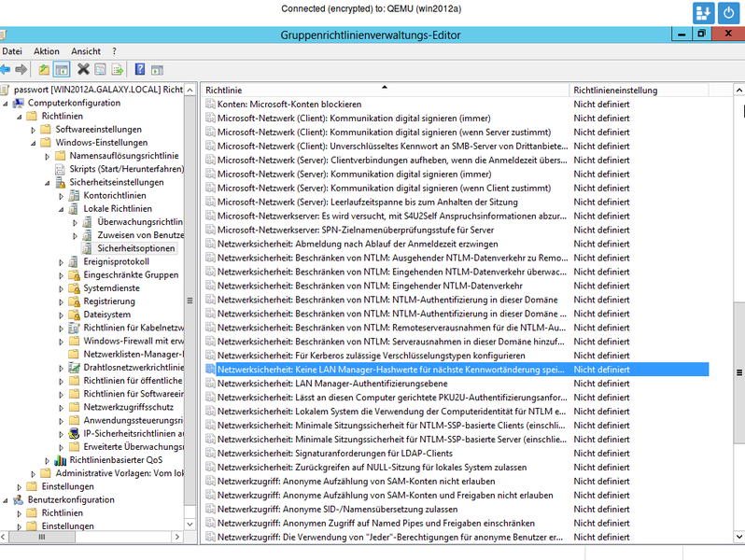The image size is (745, 560).
Task: Toggle the show/hide console tree icon
Action: pyautogui.click(x=62, y=69)
